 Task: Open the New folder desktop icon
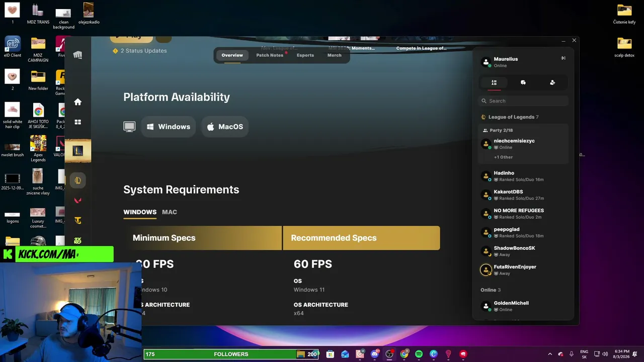38,80
